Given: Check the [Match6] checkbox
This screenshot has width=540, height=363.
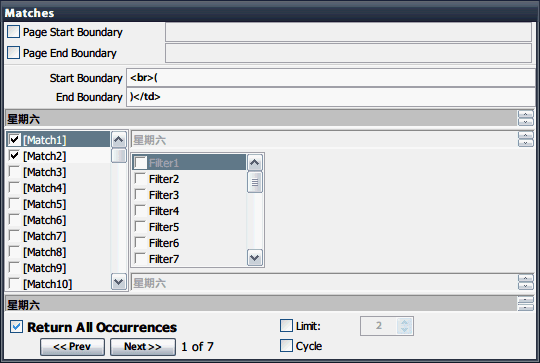Looking at the screenshot, I should [x=14, y=219].
